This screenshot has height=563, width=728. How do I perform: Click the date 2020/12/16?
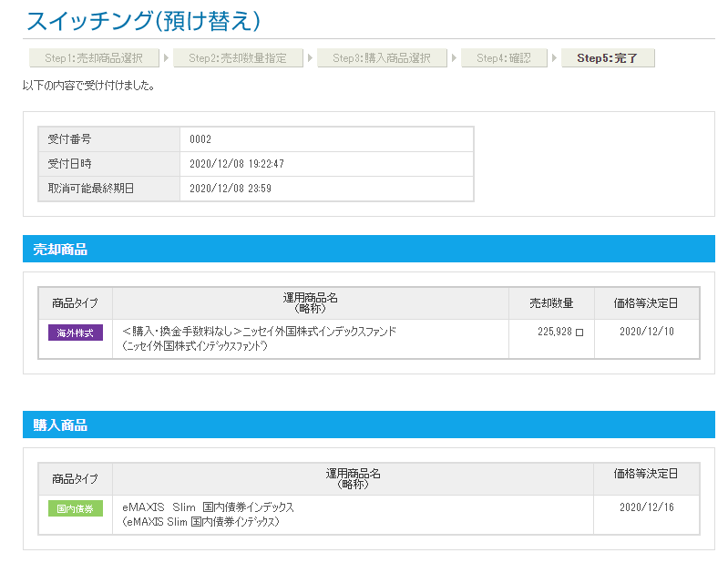tap(647, 507)
